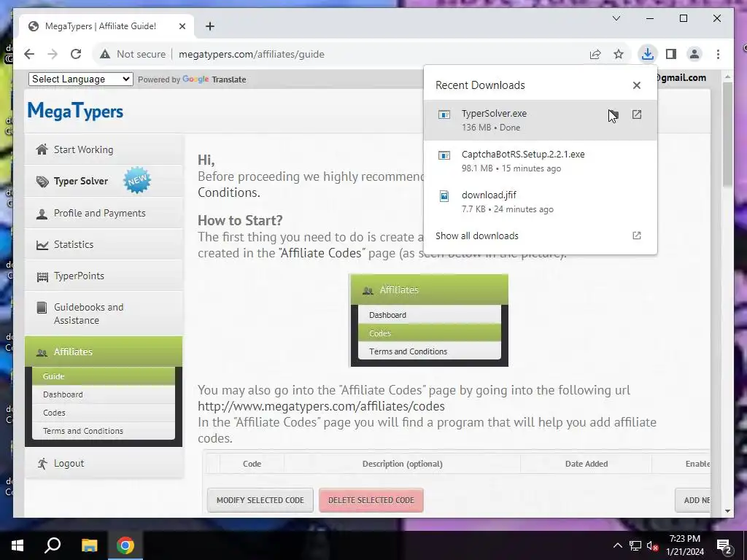Select the download.jfif entry

[x=541, y=201]
